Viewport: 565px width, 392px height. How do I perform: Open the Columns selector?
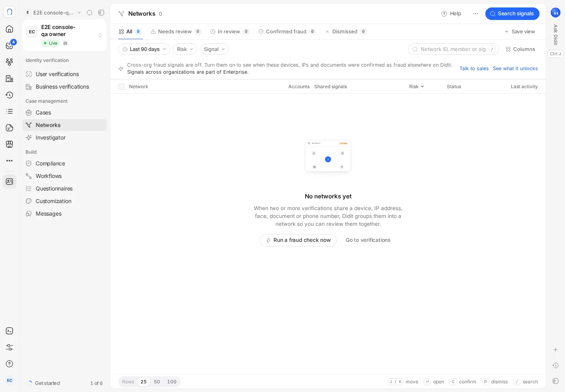coord(520,49)
